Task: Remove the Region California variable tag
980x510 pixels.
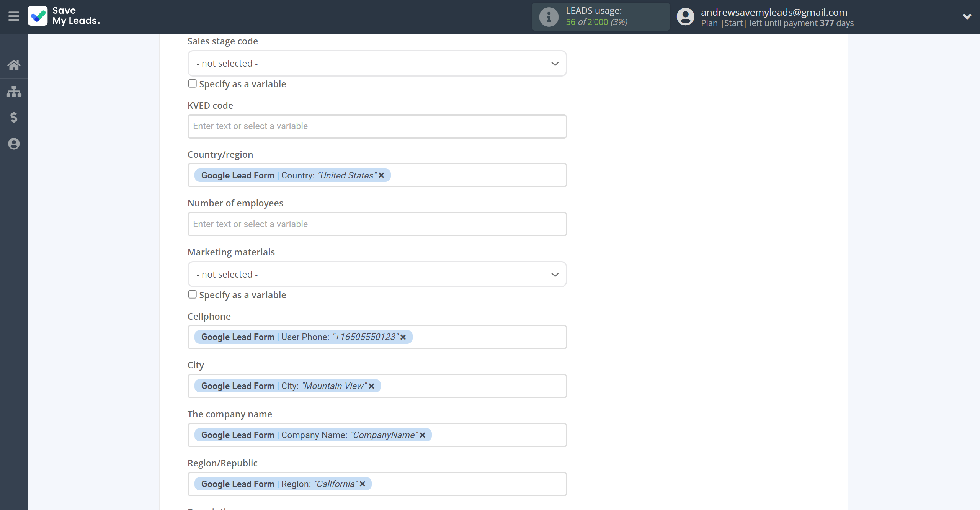Action: (x=363, y=484)
